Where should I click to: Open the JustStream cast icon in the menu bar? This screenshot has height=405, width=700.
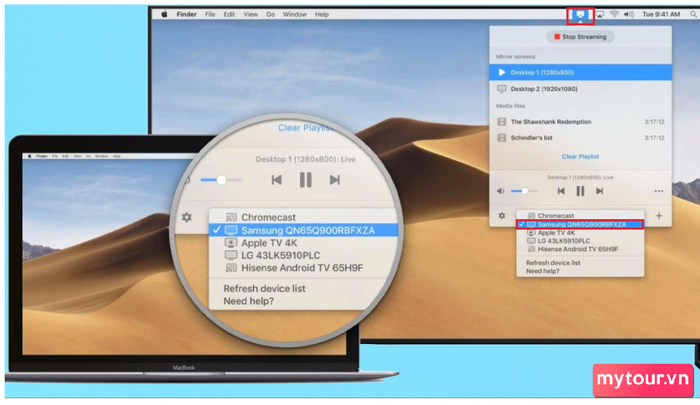(x=580, y=15)
